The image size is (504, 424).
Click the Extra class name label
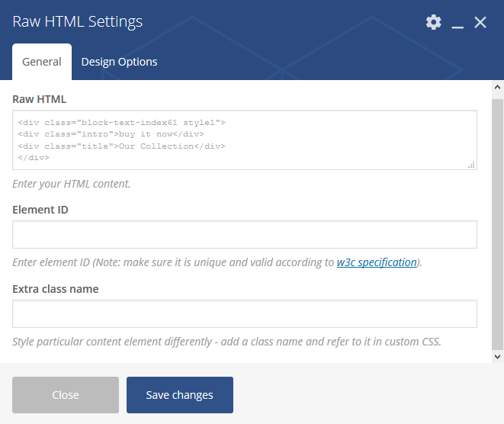click(x=56, y=289)
